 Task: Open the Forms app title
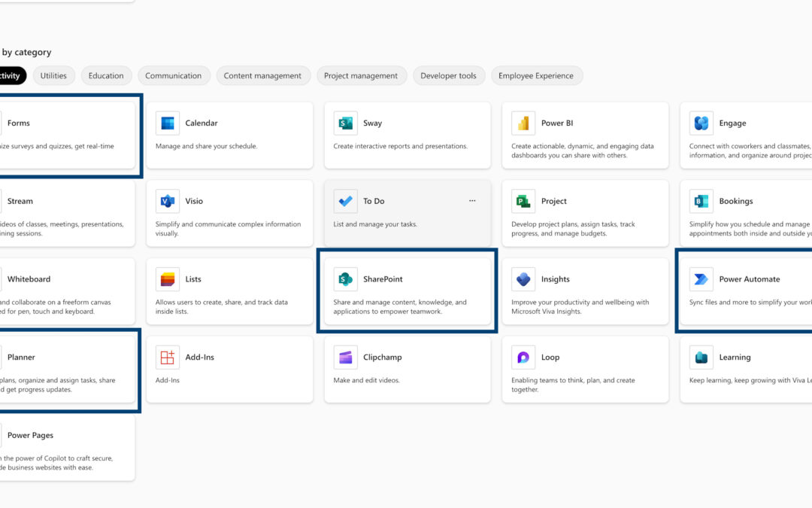pos(19,123)
